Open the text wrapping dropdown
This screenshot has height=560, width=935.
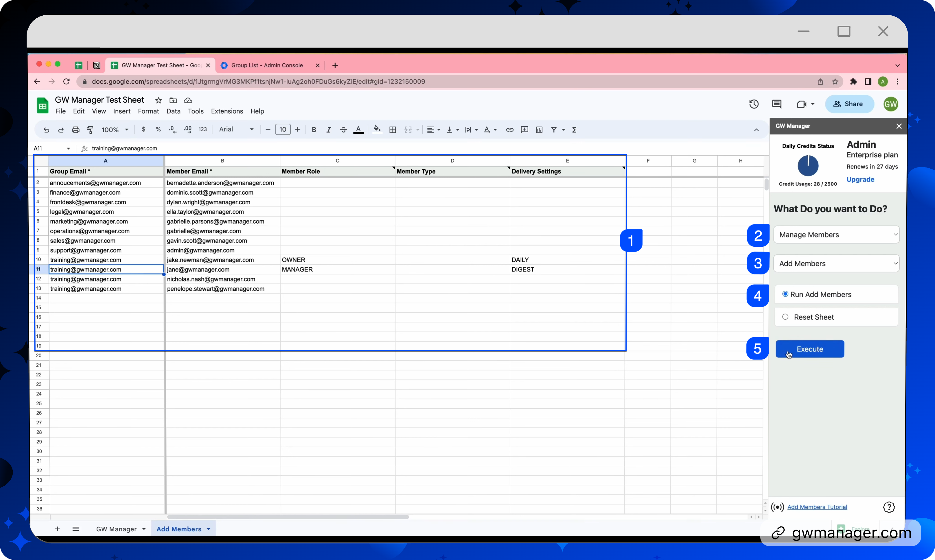point(471,129)
